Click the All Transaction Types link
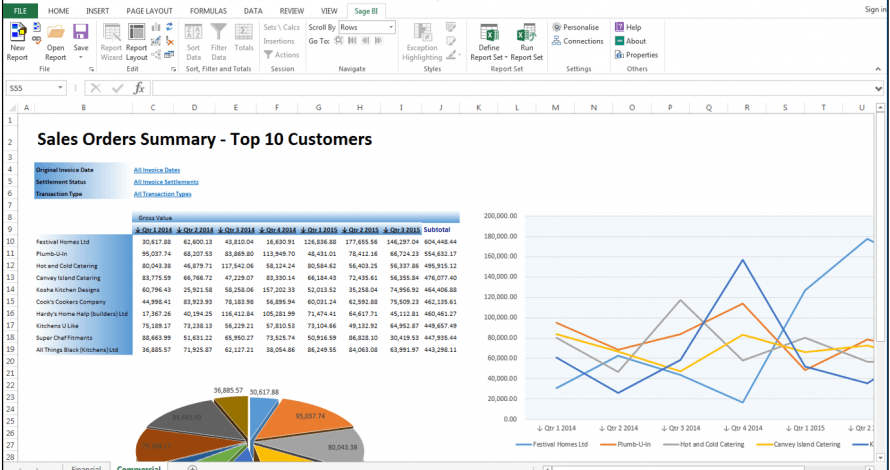 [162, 194]
